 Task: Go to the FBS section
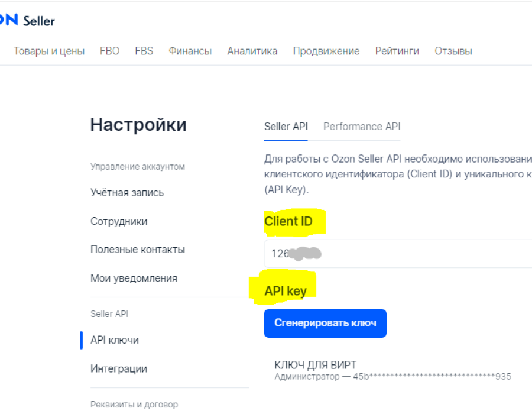(x=144, y=51)
